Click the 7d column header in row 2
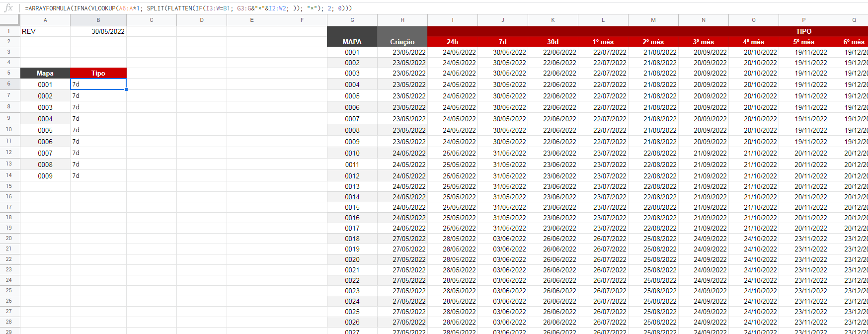The width and height of the screenshot is (868, 334). (x=503, y=42)
